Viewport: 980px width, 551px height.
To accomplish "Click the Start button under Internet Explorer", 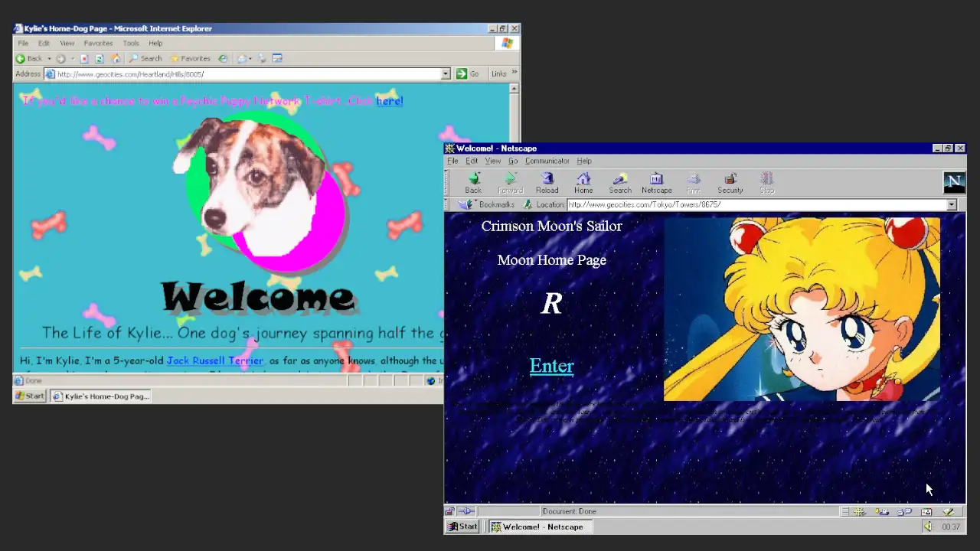I will [x=30, y=396].
